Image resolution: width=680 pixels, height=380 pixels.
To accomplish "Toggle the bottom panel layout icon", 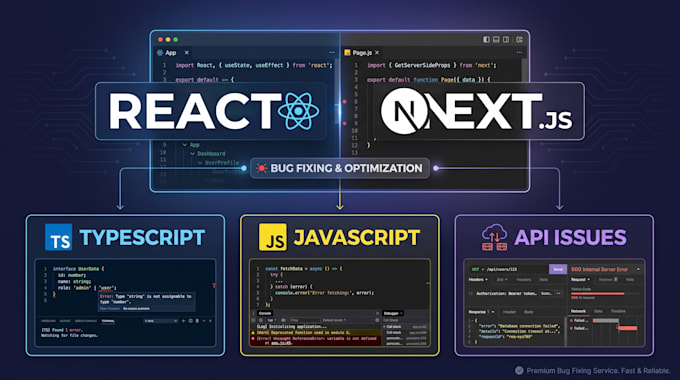I will click(496, 39).
